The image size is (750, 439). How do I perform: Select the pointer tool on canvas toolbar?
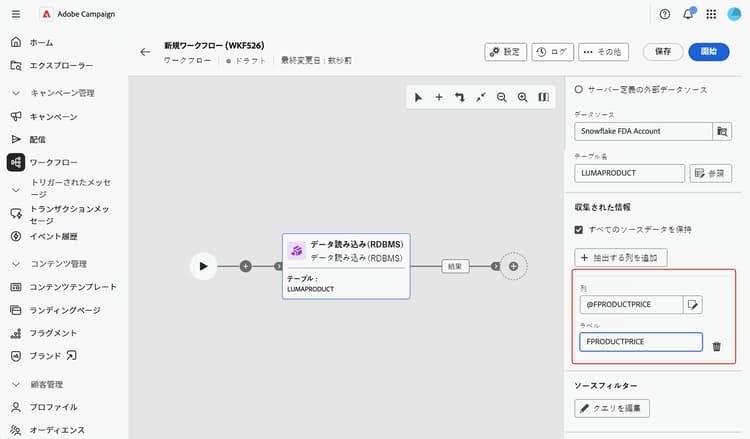(x=419, y=98)
